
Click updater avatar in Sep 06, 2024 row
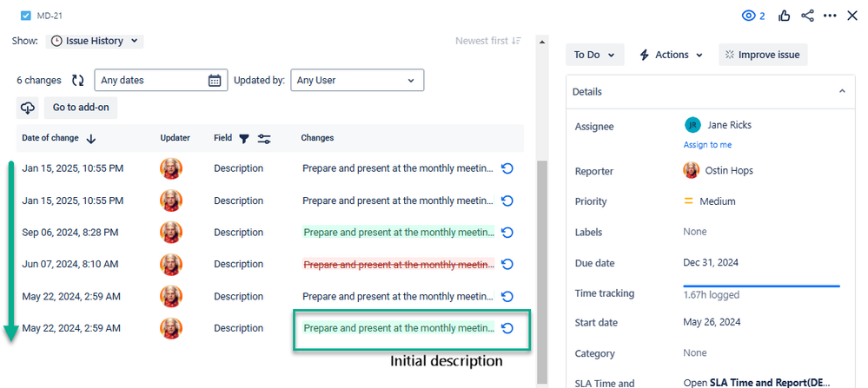171,233
